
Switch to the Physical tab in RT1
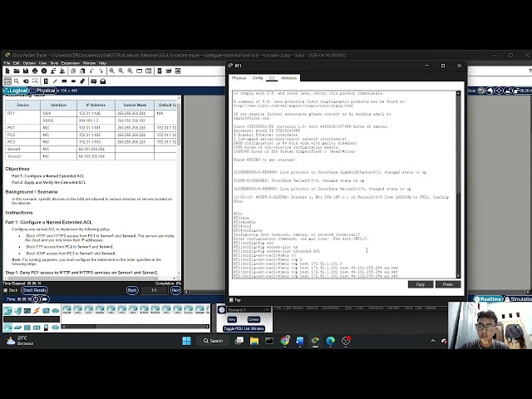point(239,78)
